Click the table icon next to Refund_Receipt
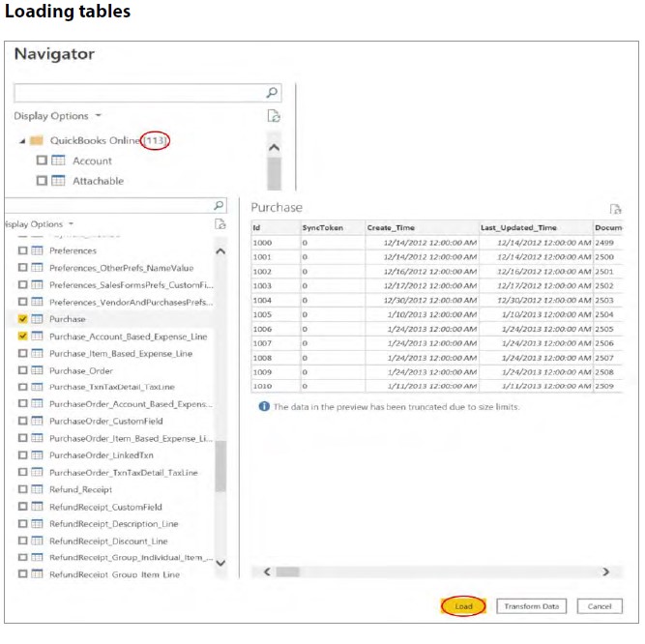Screen dimensions: 645x644 click(37, 490)
